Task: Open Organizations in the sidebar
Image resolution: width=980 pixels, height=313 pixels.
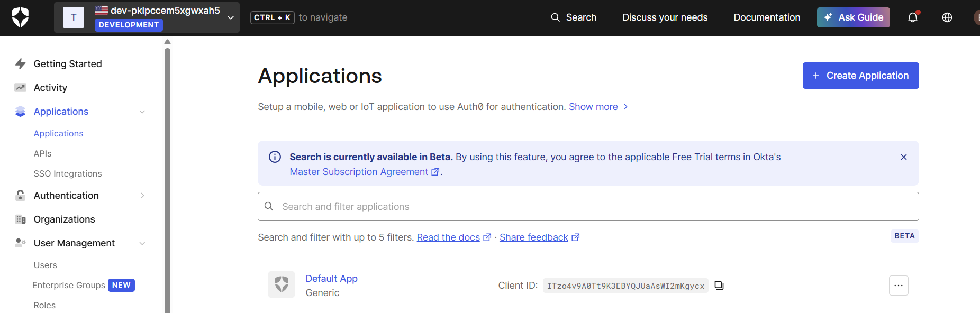Action: (x=64, y=219)
